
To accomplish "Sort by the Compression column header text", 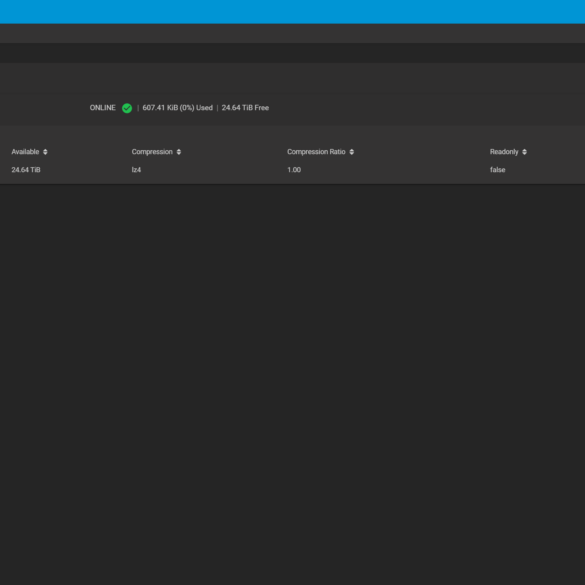I will point(152,152).
